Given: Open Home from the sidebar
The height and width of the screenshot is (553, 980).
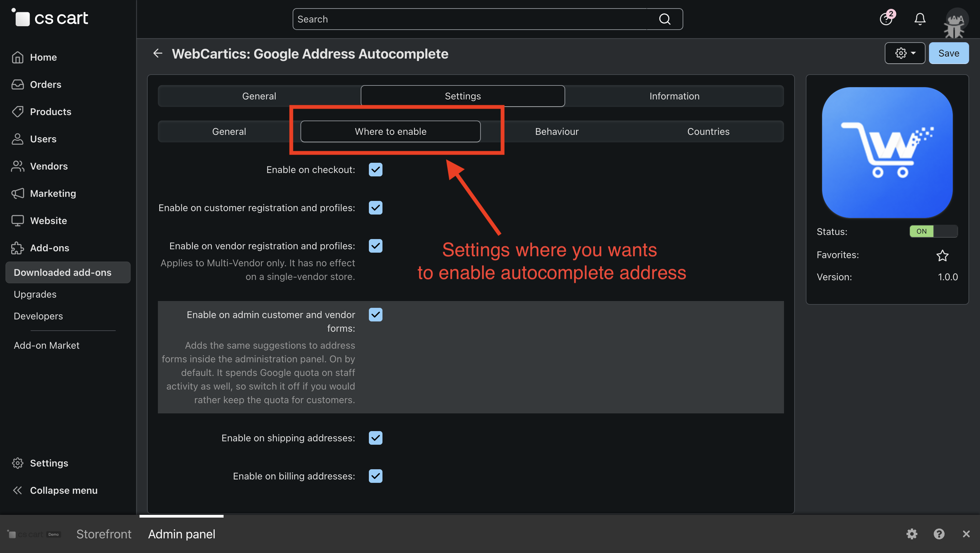Looking at the screenshot, I should [x=43, y=57].
